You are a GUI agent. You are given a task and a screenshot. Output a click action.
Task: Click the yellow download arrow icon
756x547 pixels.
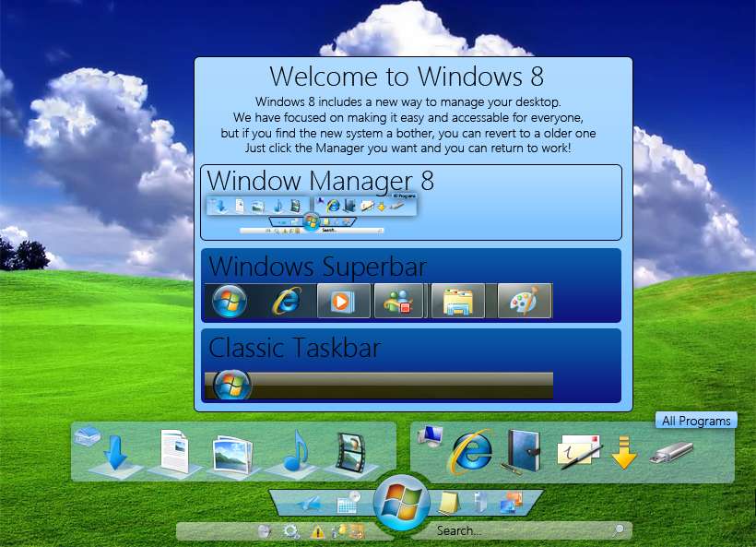(x=624, y=453)
